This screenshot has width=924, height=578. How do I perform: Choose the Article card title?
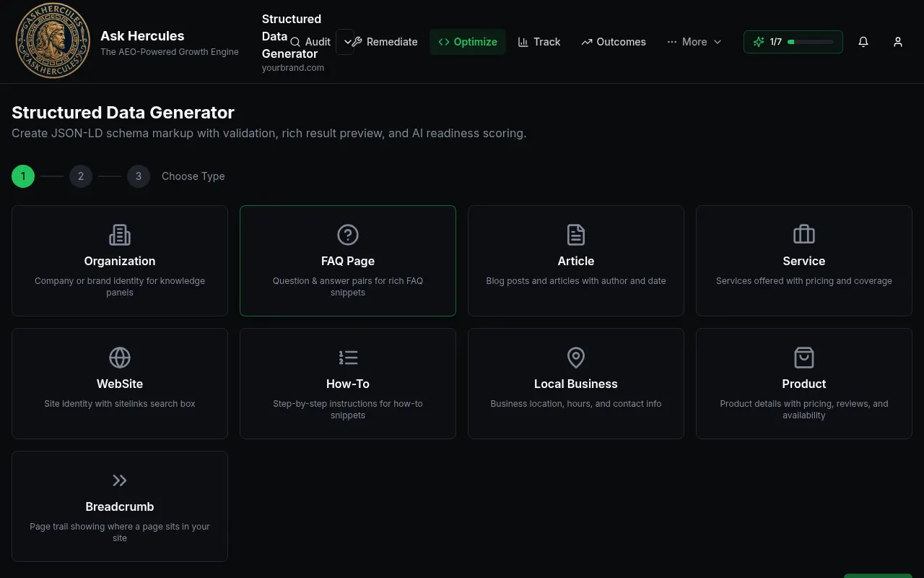576,261
